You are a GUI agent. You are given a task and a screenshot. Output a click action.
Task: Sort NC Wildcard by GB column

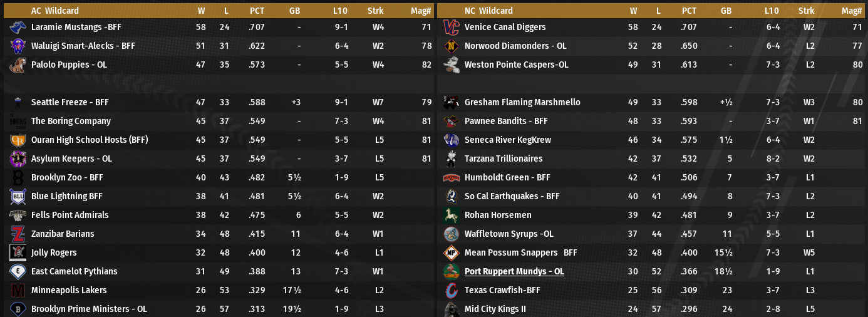(x=726, y=11)
